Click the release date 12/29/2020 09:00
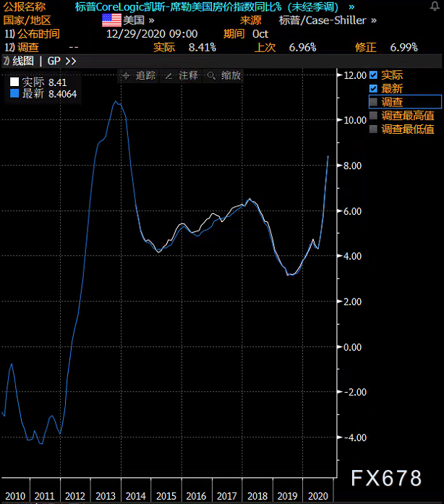The image size is (444, 504). click(x=152, y=34)
